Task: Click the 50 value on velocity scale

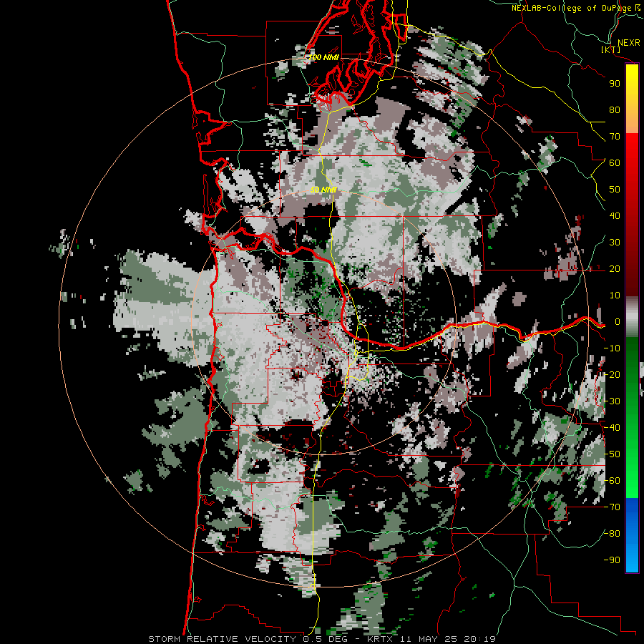Action: pos(615,190)
